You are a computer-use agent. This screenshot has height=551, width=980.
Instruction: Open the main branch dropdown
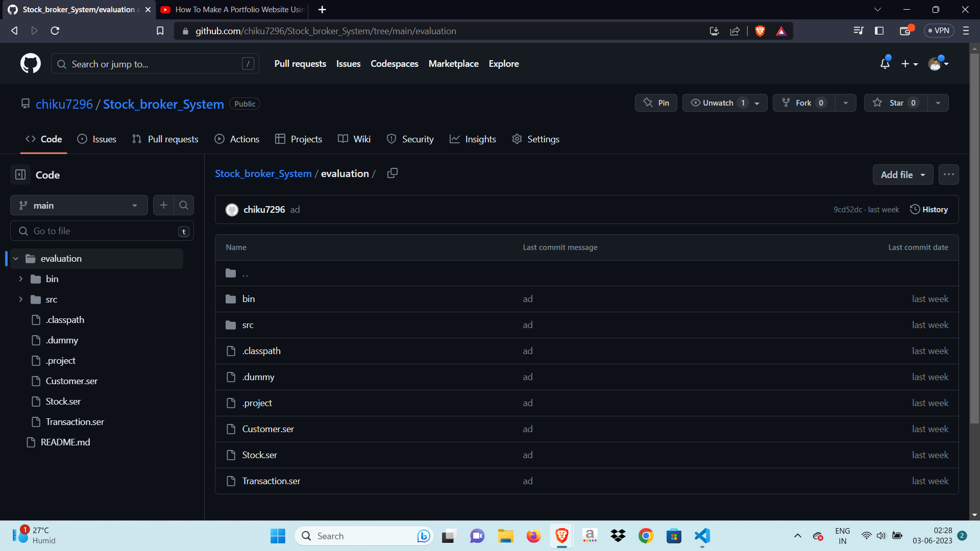pos(79,205)
